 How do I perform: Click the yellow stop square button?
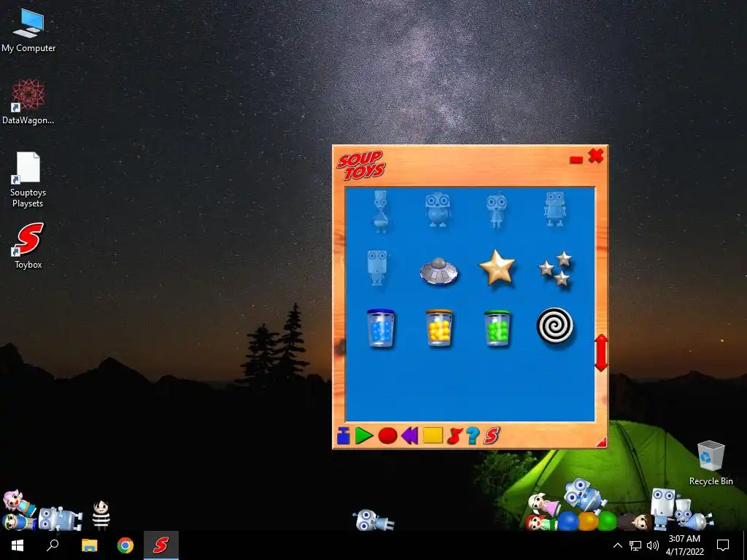(433, 435)
